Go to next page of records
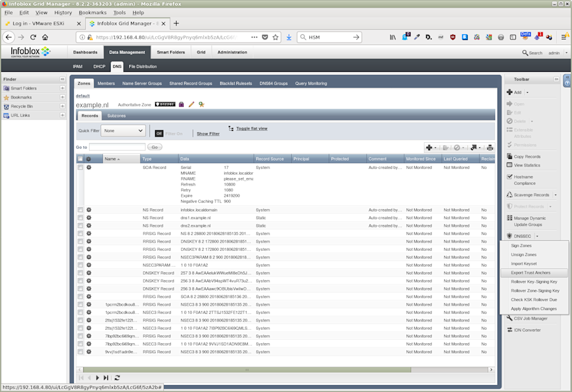This screenshot has width=572, height=392. [x=97, y=378]
